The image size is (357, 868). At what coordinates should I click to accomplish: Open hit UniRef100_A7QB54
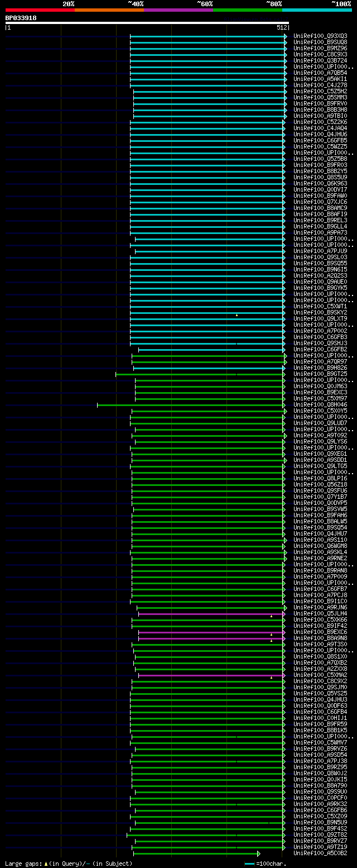click(320, 73)
